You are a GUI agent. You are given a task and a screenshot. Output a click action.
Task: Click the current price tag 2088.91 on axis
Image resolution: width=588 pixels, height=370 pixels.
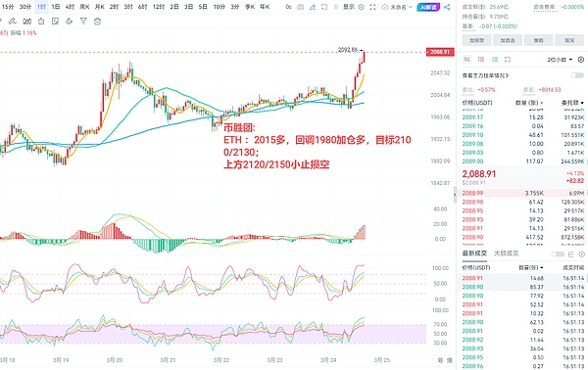pyautogui.click(x=440, y=52)
